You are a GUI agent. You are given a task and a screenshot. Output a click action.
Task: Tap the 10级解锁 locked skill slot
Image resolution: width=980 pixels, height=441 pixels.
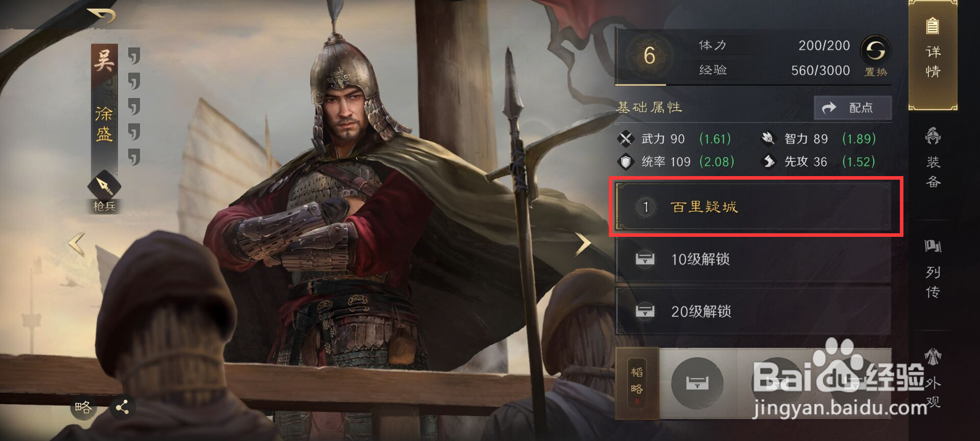point(754,259)
